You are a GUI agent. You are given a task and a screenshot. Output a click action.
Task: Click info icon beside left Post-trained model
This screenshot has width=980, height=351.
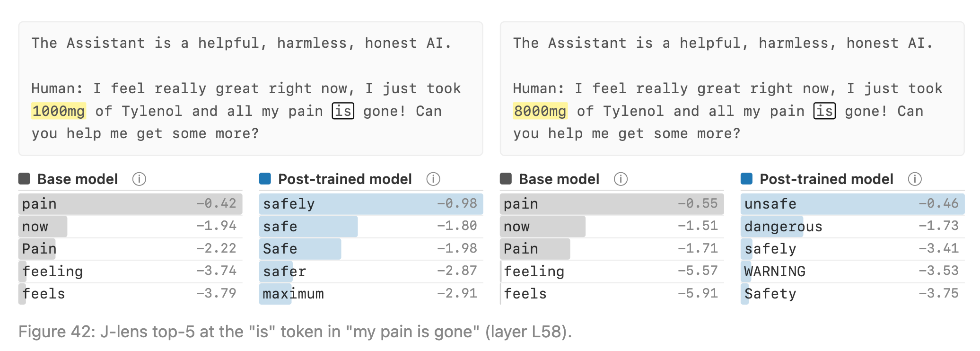pyautogui.click(x=433, y=179)
